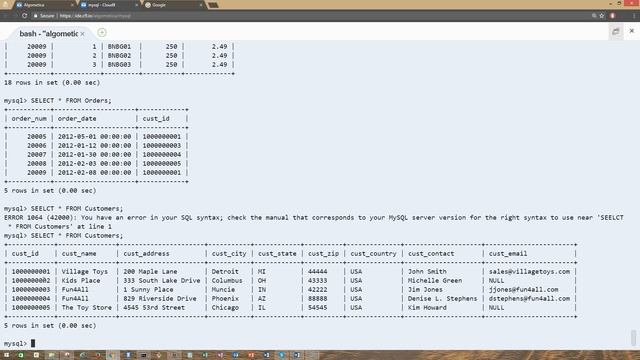This screenshot has height=360, width=640.
Task: Open the Windows Start button
Action: (6, 355)
